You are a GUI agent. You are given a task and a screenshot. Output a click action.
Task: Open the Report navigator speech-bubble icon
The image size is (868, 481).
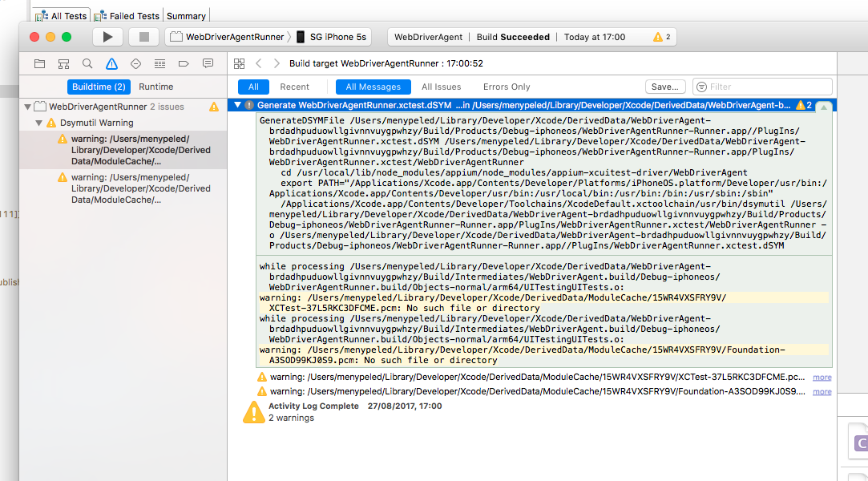[208, 63]
